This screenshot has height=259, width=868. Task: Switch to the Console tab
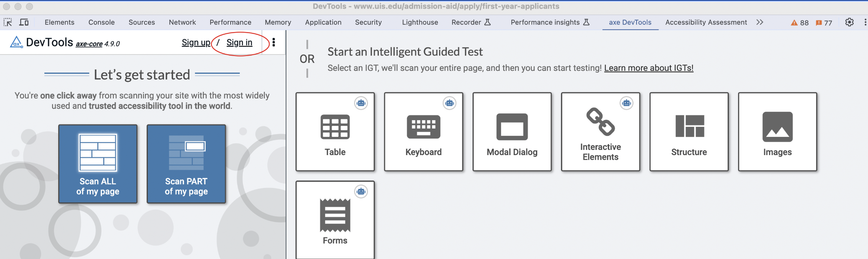[x=102, y=23]
